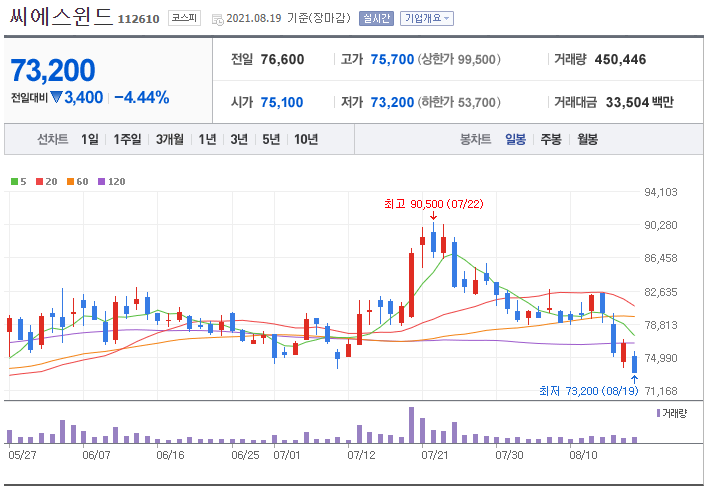The image size is (704, 486).
Task: Click the stock code 112610
Action: (x=138, y=19)
